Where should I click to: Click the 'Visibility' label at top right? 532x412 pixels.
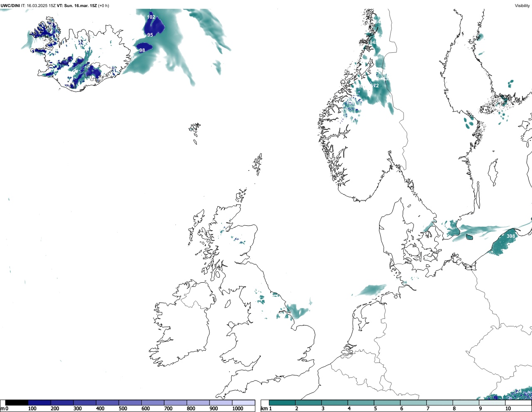[522, 5]
